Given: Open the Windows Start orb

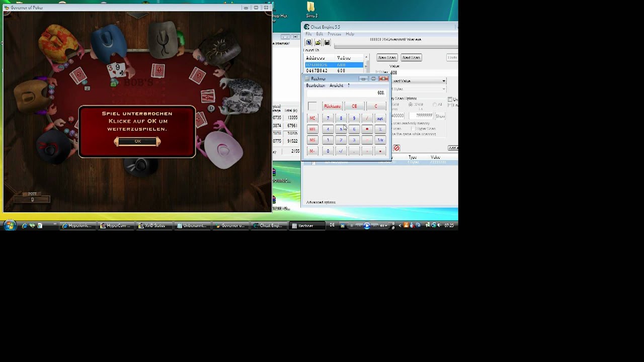Looking at the screenshot, I should point(10,225).
